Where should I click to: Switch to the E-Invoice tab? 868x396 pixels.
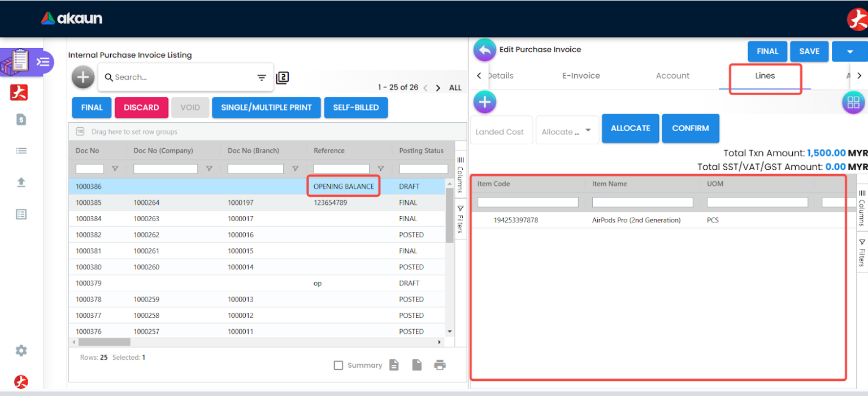click(580, 76)
